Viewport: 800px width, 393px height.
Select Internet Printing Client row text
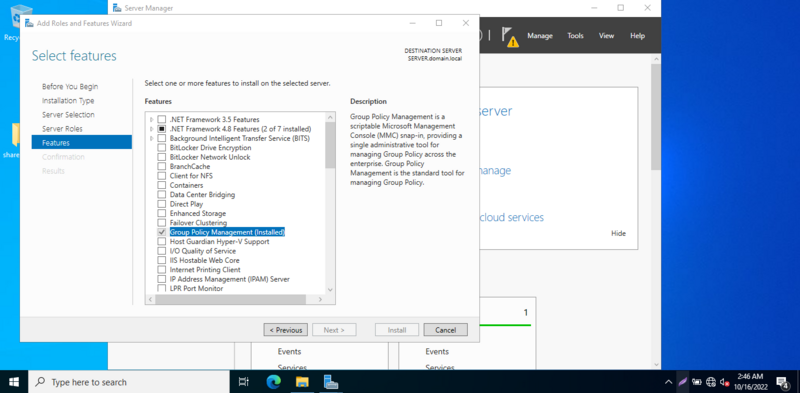click(x=205, y=269)
